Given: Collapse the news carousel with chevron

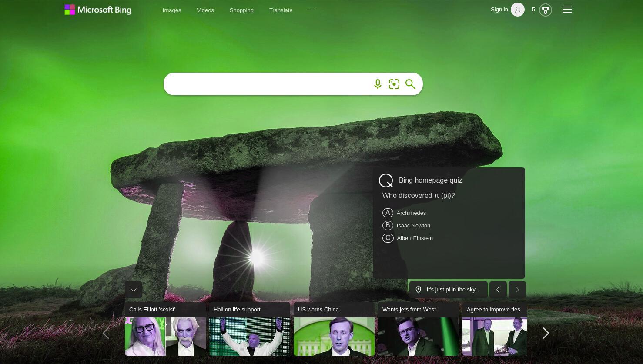Looking at the screenshot, I should tap(134, 290).
